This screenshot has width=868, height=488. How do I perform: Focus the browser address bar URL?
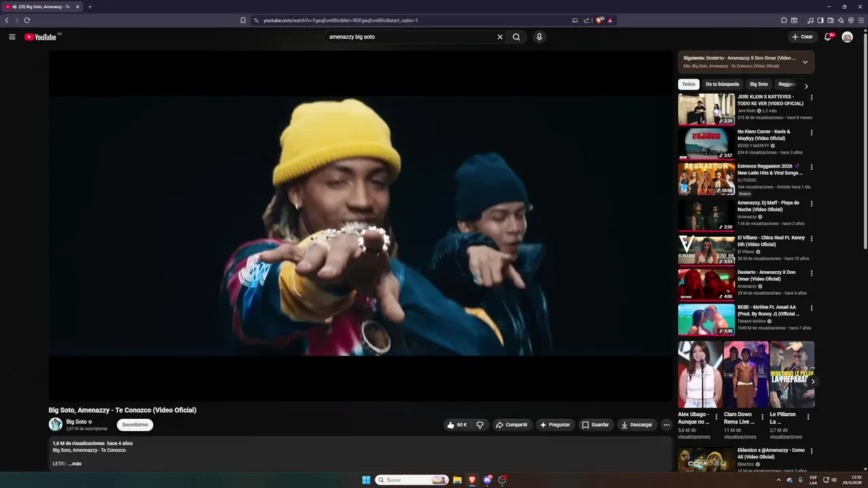point(340,20)
